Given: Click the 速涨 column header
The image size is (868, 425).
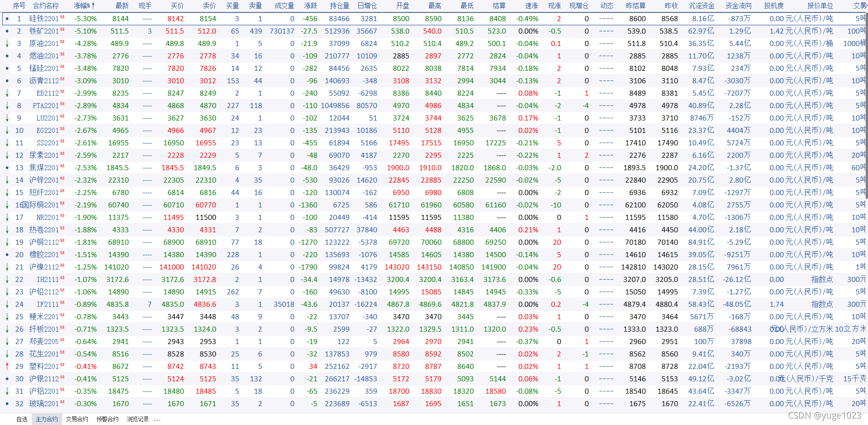Looking at the screenshot, I should click(531, 6).
